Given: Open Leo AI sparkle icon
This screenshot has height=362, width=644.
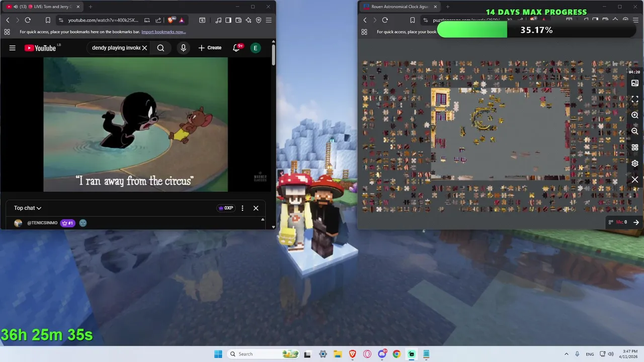Looking at the screenshot, I should 249,20.
